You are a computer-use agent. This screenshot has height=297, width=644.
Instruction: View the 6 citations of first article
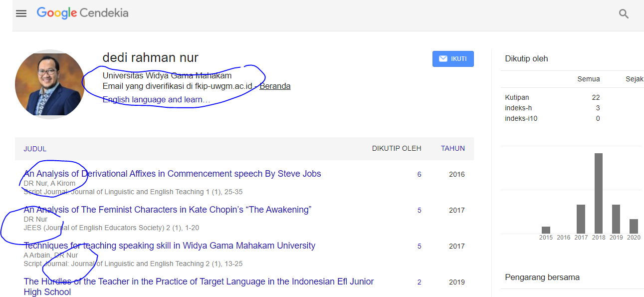pos(419,174)
